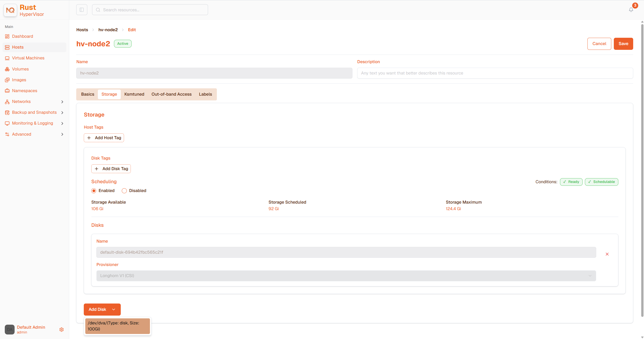Click the plus icon on Add Host Tag
This screenshot has width=644, height=339.
tap(89, 138)
